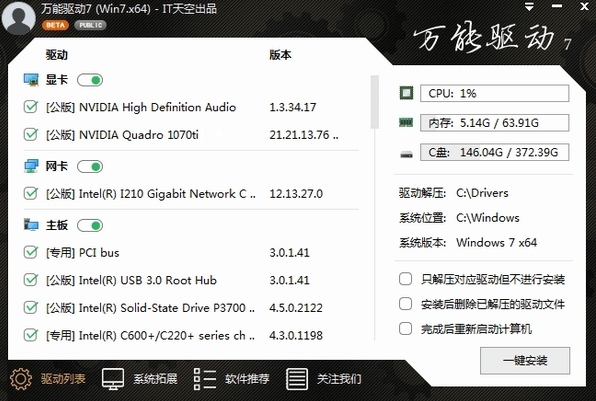Click the PUBLIC badge
Image resolution: width=596 pixels, height=401 pixels.
[x=90, y=25]
